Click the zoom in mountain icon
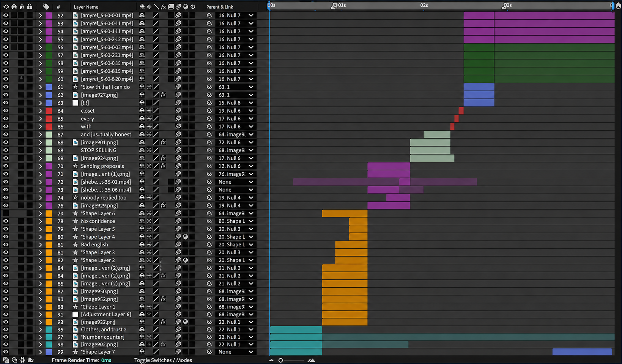The width and height of the screenshot is (622, 364). tap(311, 360)
